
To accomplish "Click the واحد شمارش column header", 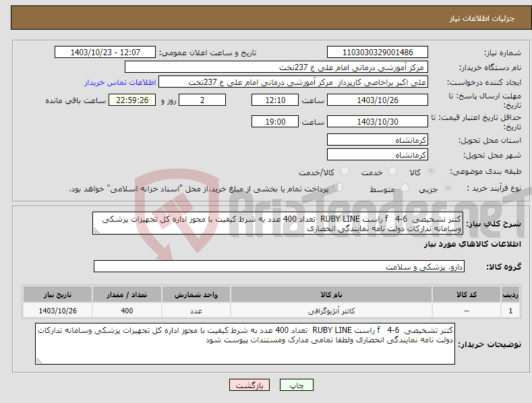I will point(196,294).
